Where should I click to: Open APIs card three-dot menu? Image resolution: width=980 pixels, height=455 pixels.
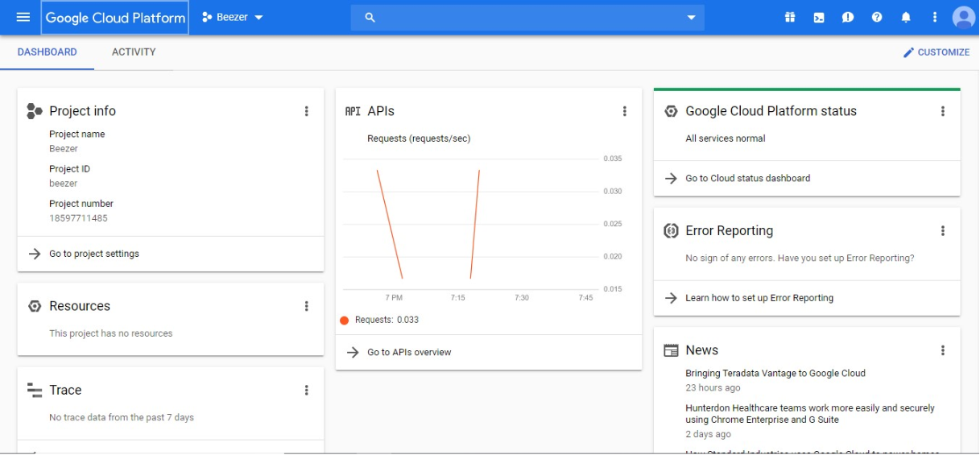(x=624, y=111)
